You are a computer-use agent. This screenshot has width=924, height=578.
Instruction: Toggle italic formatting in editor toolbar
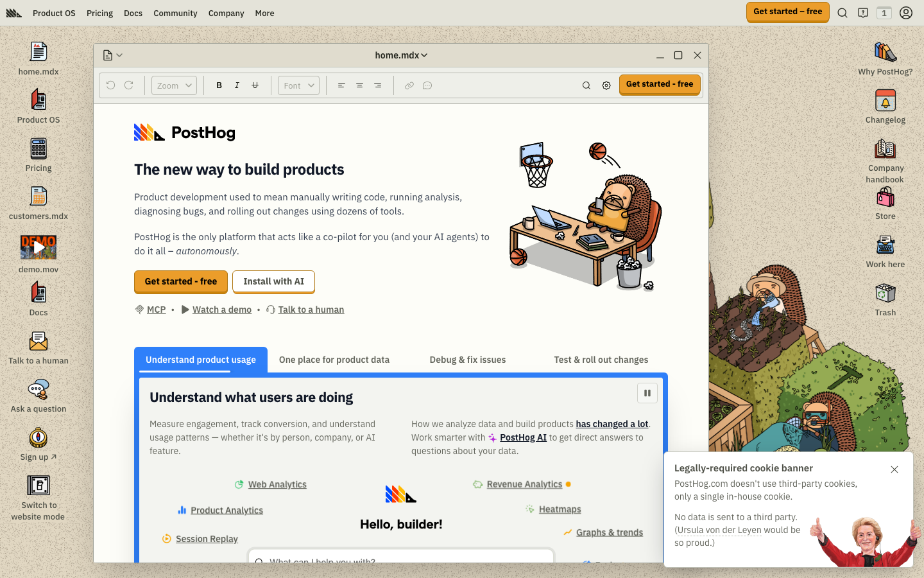point(237,85)
